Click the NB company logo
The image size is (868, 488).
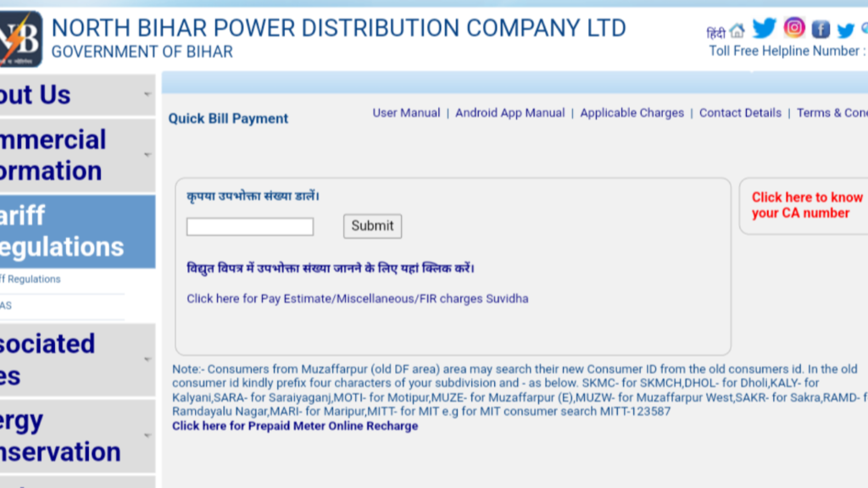(21, 39)
